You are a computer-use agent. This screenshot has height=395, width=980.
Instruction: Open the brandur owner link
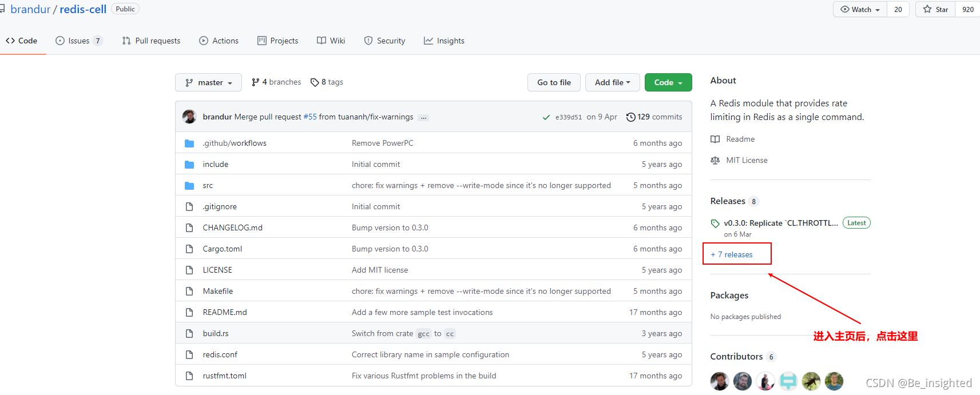[x=30, y=9]
